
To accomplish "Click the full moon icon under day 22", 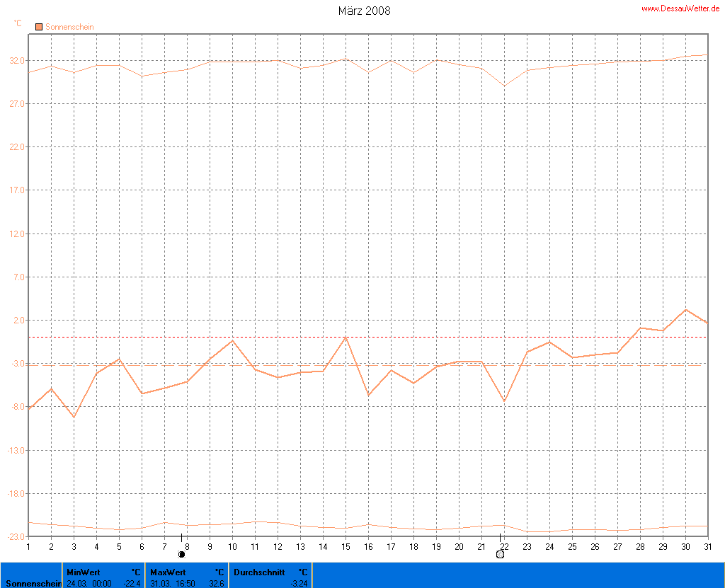I will [x=500, y=555].
